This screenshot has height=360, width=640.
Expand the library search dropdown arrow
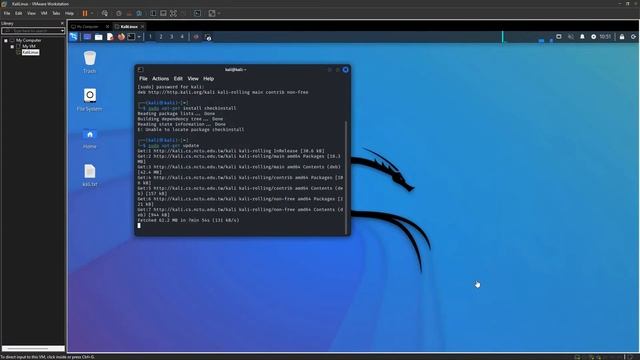tap(62, 31)
